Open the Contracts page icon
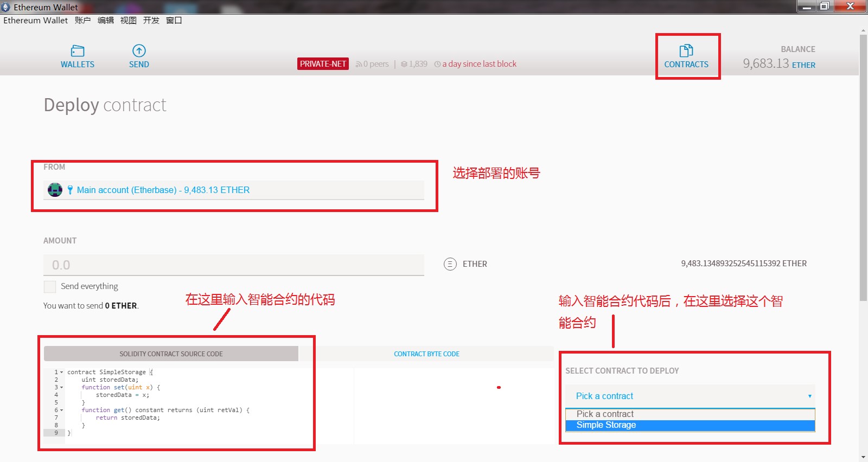The width and height of the screenshot is (868, 462). [x=686, y=51]
